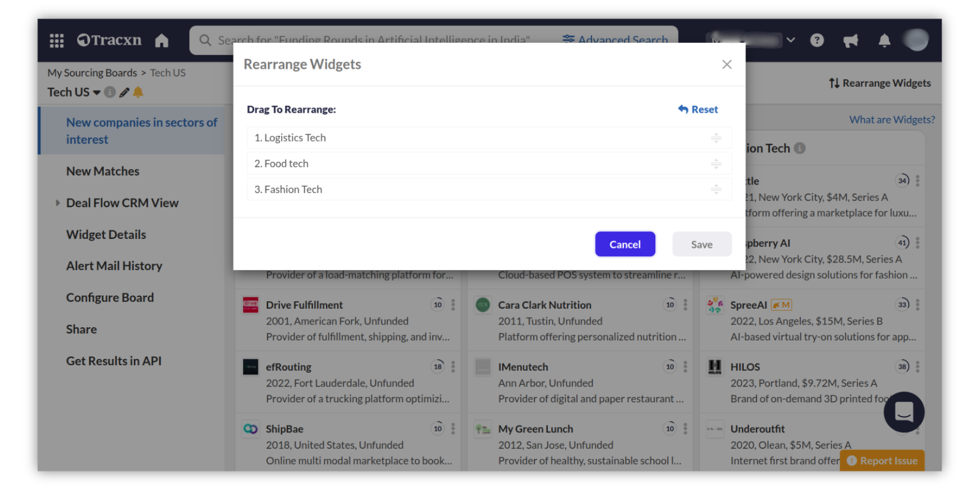Click the chat support bubble icon
This screenshot has height=490, width=980.
pos(903,411)
